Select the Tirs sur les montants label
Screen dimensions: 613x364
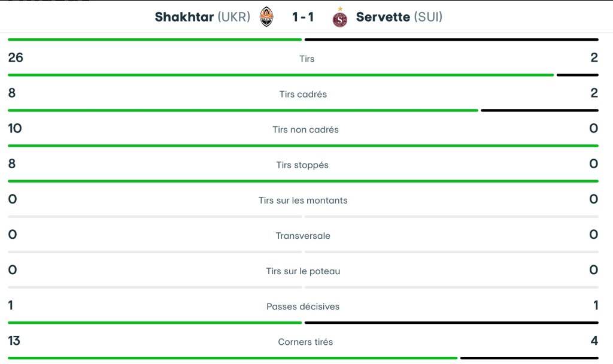(x=303, y=200)
